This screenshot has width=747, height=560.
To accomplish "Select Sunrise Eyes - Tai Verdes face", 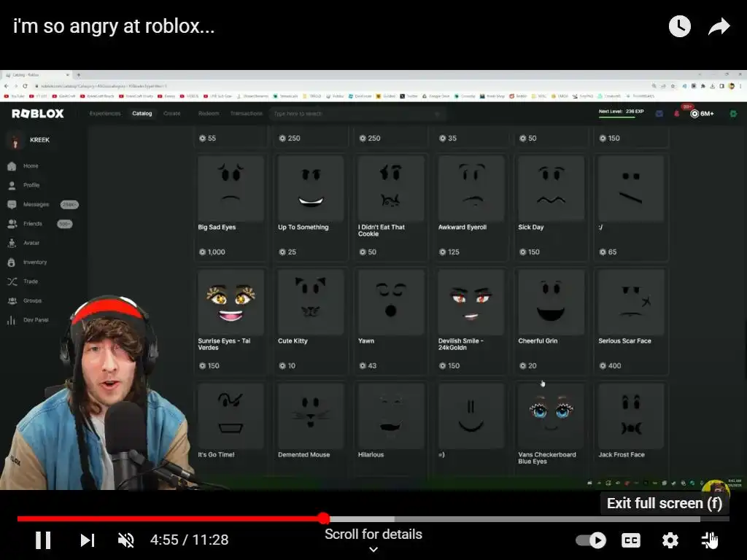I will click(x=231, y=303).
